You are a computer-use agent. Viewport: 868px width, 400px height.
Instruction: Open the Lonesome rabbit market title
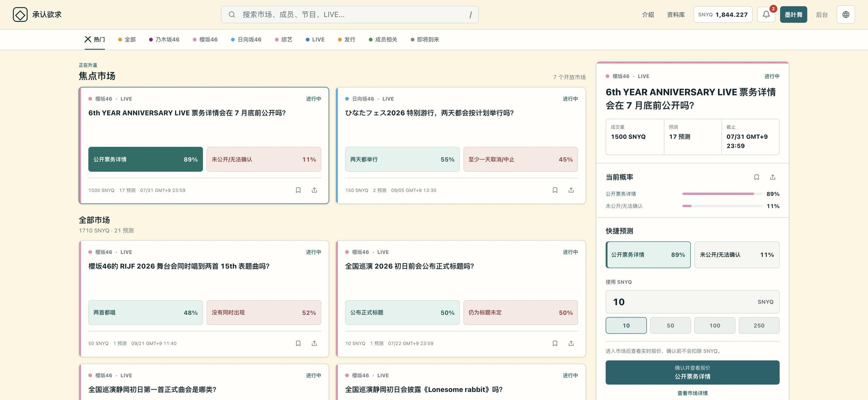424,390
